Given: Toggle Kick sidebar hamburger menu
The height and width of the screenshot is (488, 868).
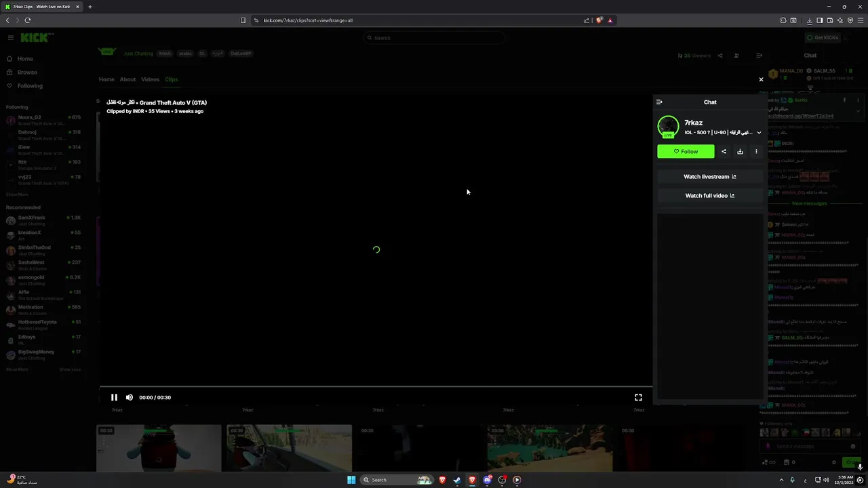Looking at the screenshot, I should (x=11, y=37).
